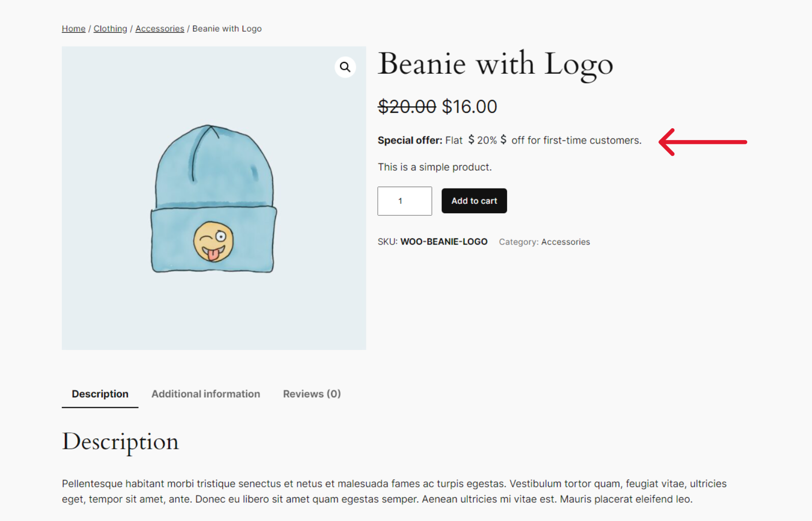812x521 pixels.
Task: Click the 'This is a simple product' text
Action: pyautogui.click(x=435, y=167)
